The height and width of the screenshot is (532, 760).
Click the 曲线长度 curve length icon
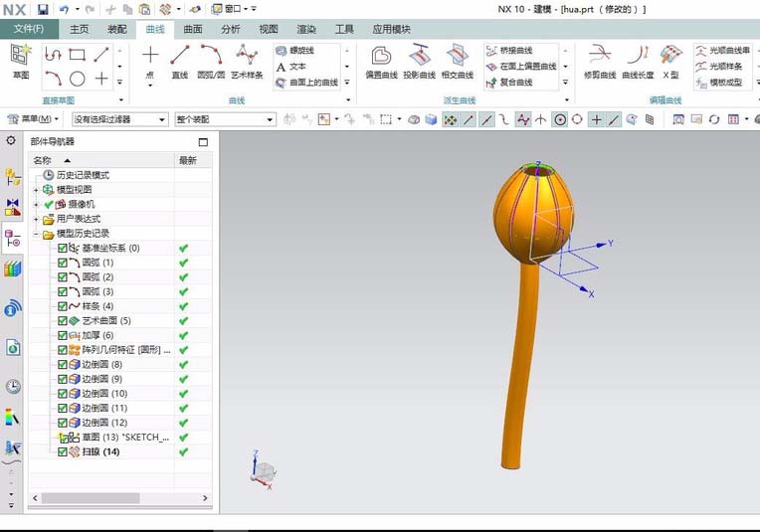tap(638, 61)
